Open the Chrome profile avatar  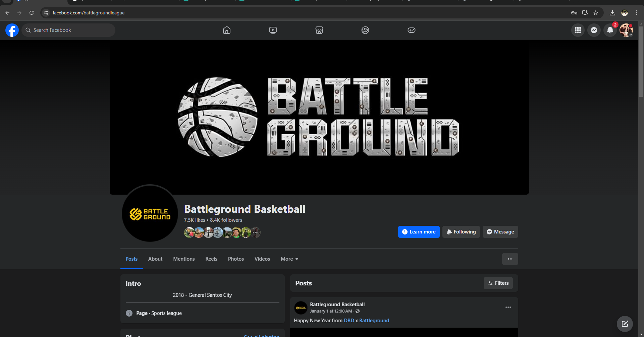coord(625,13)
